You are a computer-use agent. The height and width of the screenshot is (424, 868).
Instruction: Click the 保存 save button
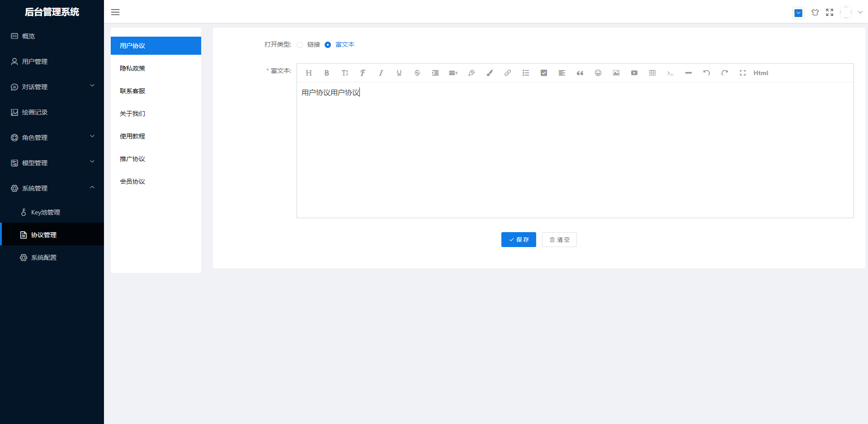(x=518, y=240)
